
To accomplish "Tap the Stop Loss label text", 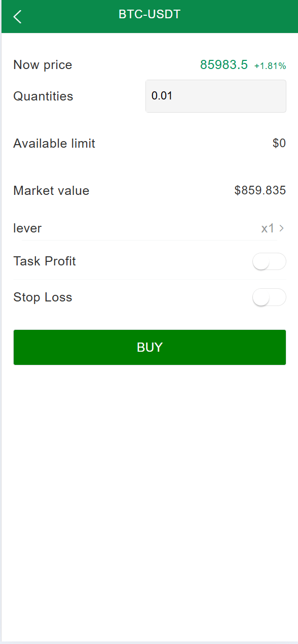I will pos(43,297).
